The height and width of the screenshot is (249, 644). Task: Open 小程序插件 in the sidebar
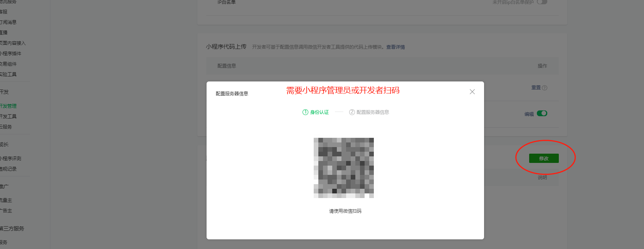click(10, 54)
